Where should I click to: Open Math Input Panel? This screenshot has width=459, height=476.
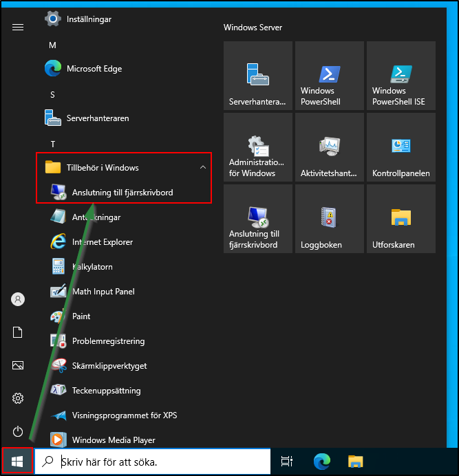click(x=123, y=292)
